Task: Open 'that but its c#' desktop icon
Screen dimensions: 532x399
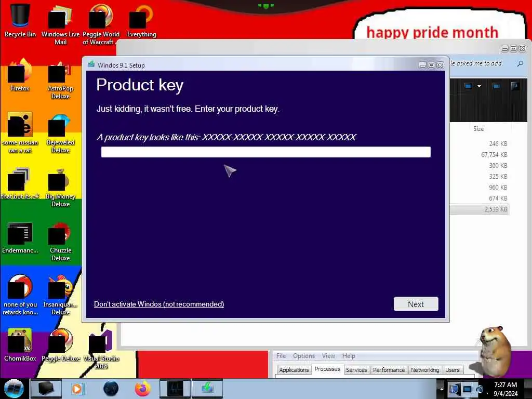Action: click(20, 183)
